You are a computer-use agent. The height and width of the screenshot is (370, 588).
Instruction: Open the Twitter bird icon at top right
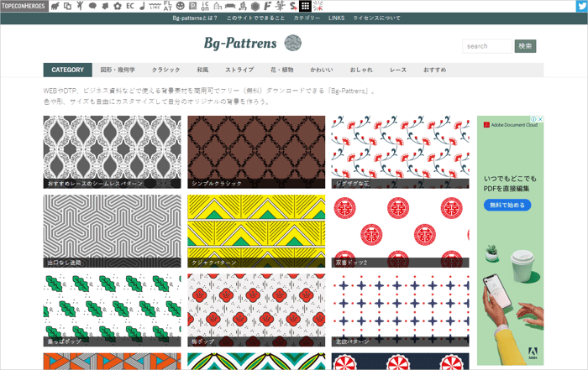click(578, 6)
